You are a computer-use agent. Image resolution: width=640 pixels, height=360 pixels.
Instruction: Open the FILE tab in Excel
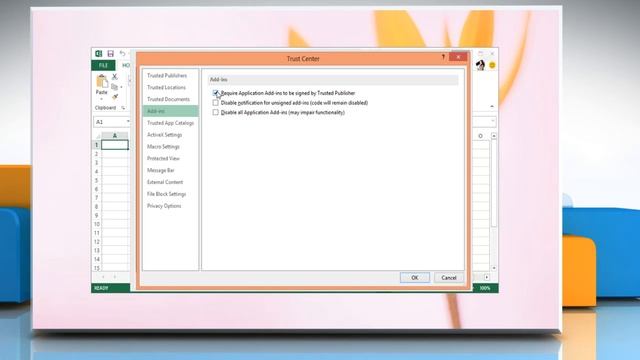pos(103,65)
